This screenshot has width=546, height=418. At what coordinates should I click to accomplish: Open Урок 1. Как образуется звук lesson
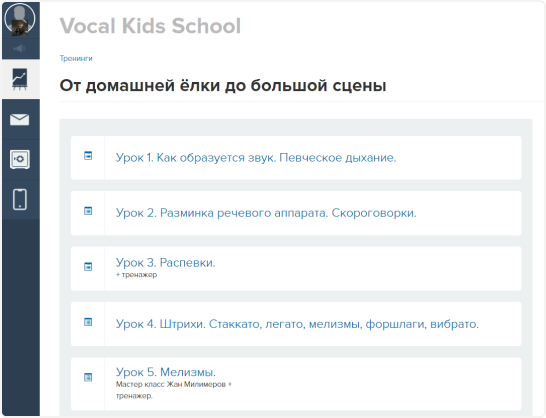tap(256, 158)
